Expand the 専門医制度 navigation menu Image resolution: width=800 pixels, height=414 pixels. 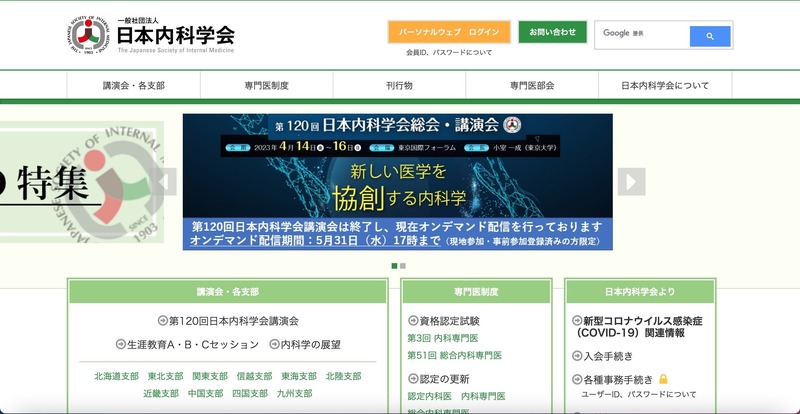tap(266, 86)
